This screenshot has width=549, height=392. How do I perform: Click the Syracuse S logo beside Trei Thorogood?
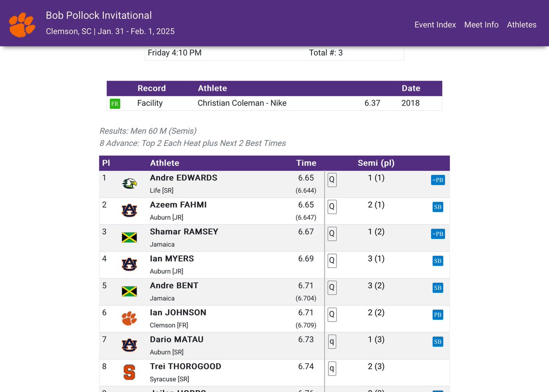(x=129, y=372)
